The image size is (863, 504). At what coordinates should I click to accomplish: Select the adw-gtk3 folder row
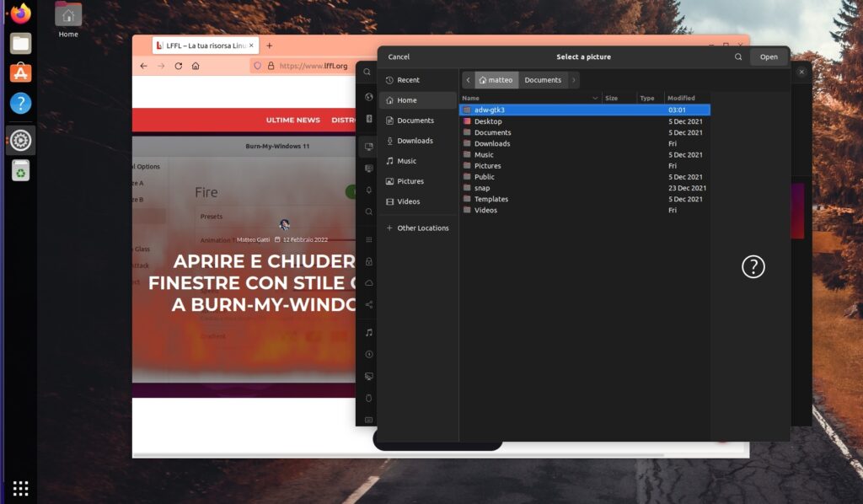[585, 110]
